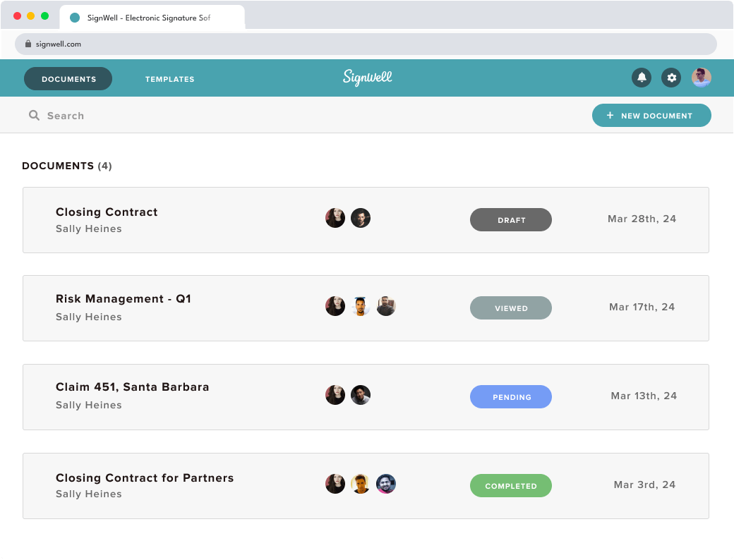Switch to the TEMPLATES tab
Image resolution: width=734 pixels, height=560 pixels.
pos(169,79)
